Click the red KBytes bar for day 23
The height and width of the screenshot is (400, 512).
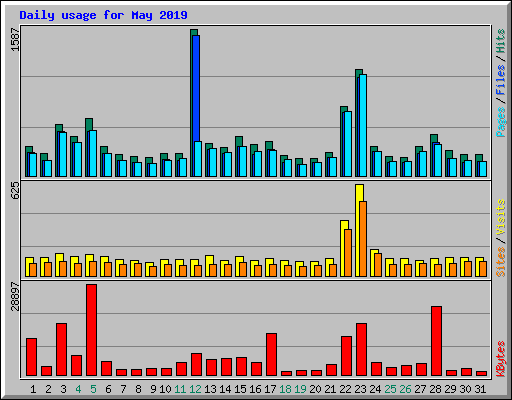pos(362,350)
